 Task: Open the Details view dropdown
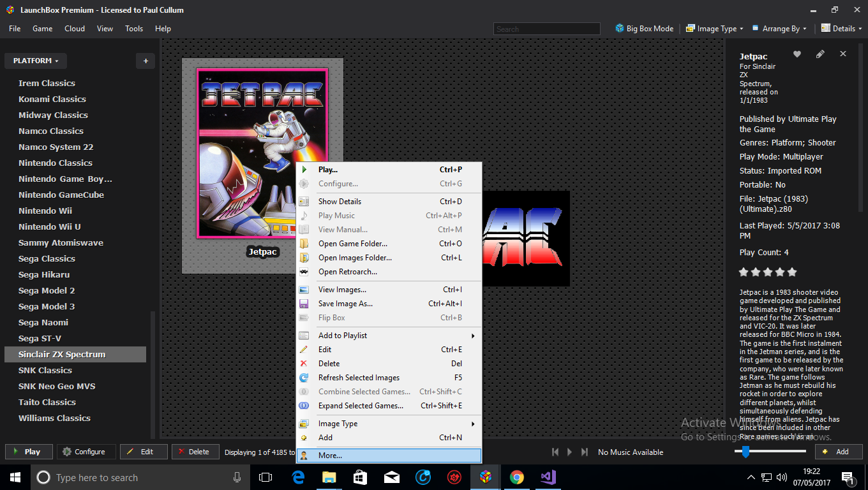click(842, 29)
